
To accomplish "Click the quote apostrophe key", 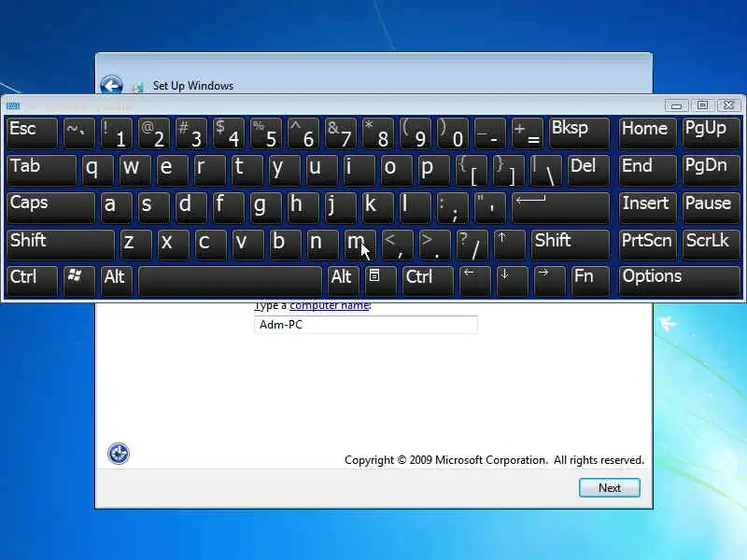I will (490, 207).
